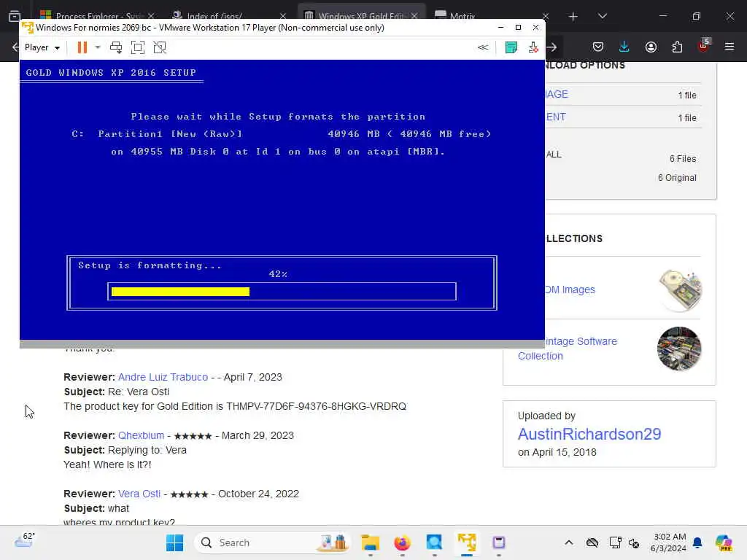Open the notifications bell icon
747x560 pixels.
[697, 542]
